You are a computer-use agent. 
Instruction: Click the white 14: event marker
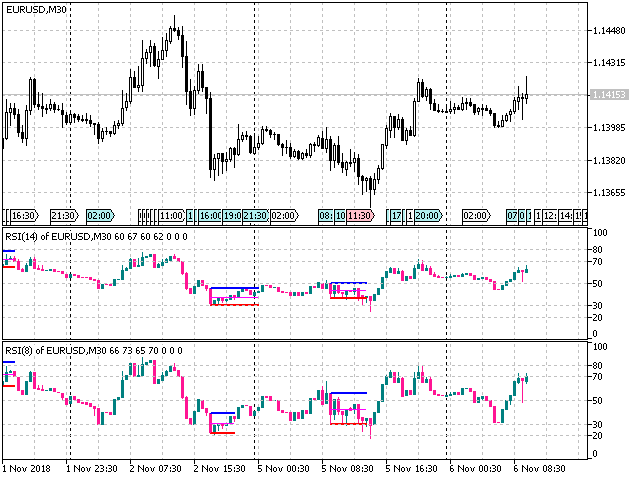point(566,216)
